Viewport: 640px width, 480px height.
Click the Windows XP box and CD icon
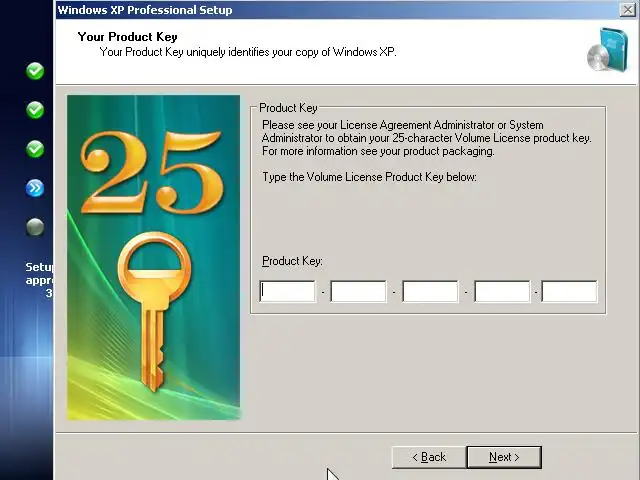coord(607,50)
